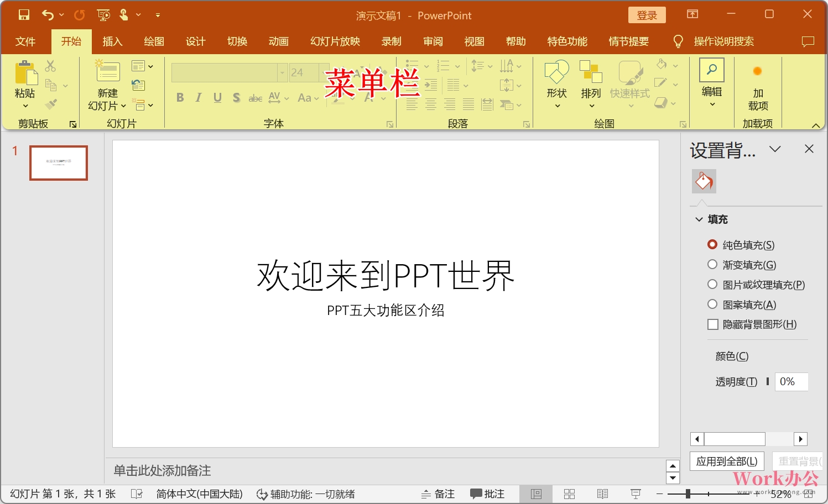Toggle italic I formatting
828x504 pixels.
199,98
